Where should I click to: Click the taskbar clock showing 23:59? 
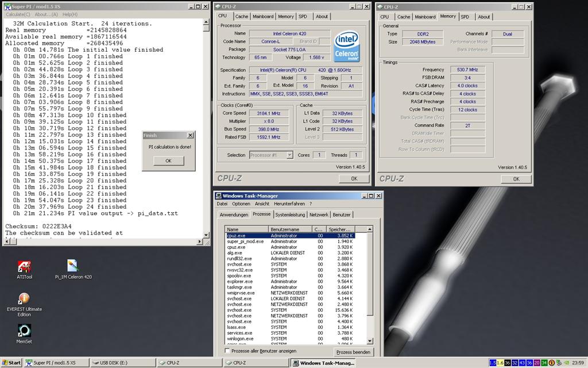(578, 363)
